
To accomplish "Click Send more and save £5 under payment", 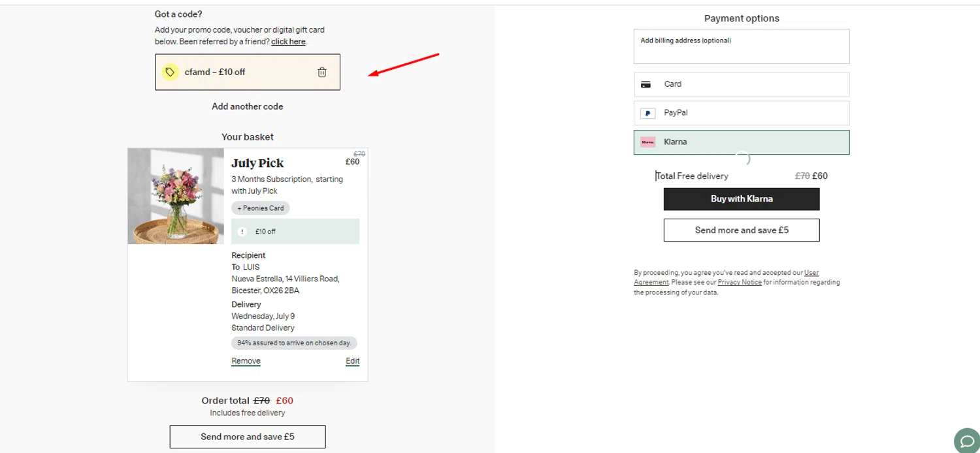I will coord(741,230).
